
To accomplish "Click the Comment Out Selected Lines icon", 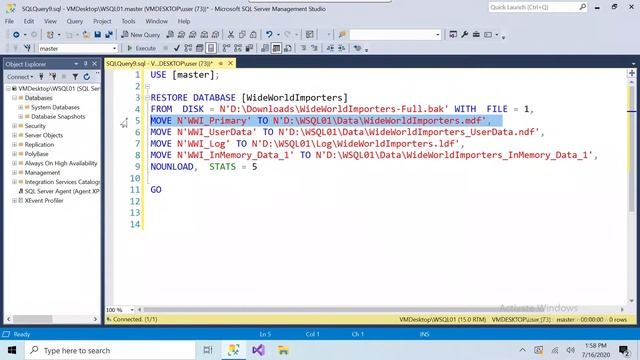I will 303,48.
